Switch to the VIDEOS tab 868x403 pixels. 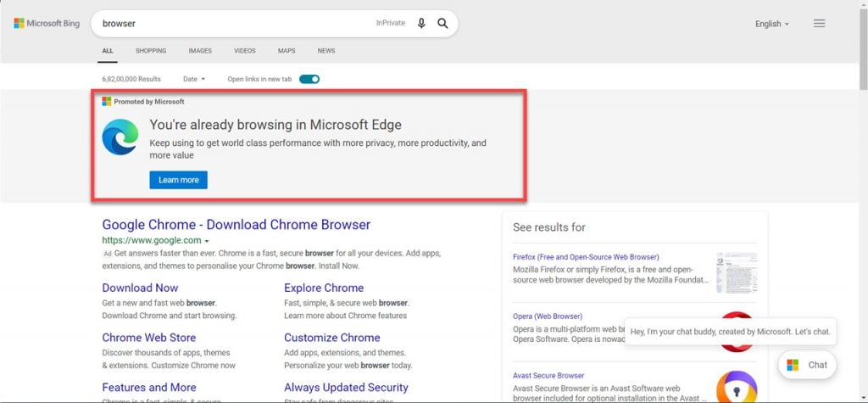[x=245, y=50]
